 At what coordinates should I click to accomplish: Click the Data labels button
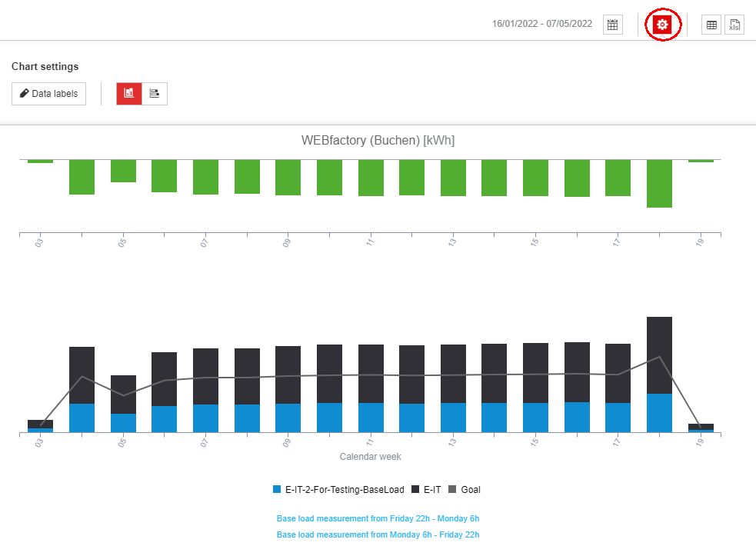(x=48, y=94)
